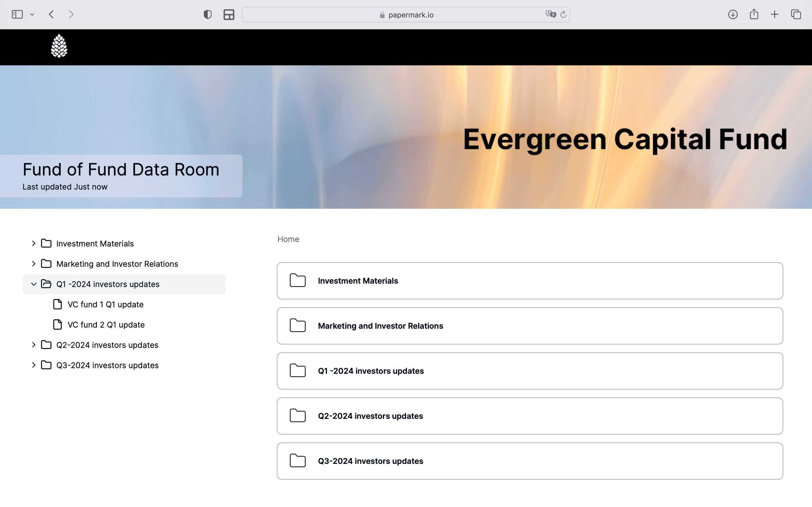The image size is (812, 507).
Task: Click the folder icon on the Investment Materials card
Action: 297,280
